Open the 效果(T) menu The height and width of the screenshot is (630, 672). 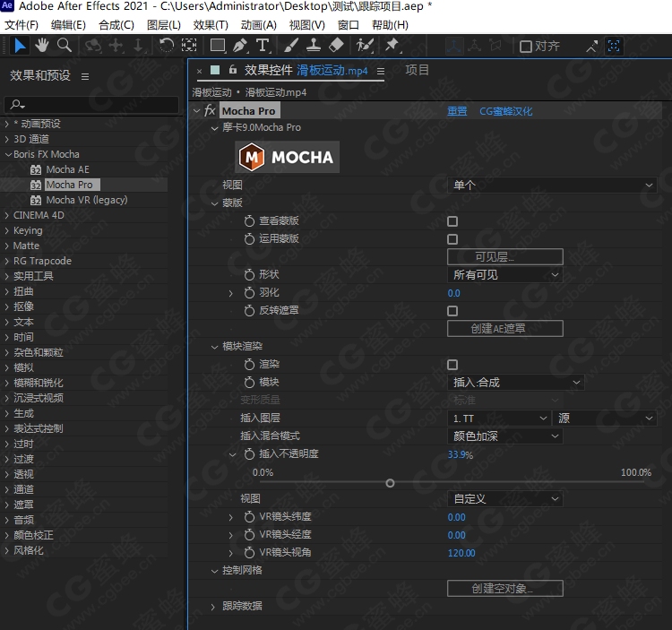click(x=211, y=25)
